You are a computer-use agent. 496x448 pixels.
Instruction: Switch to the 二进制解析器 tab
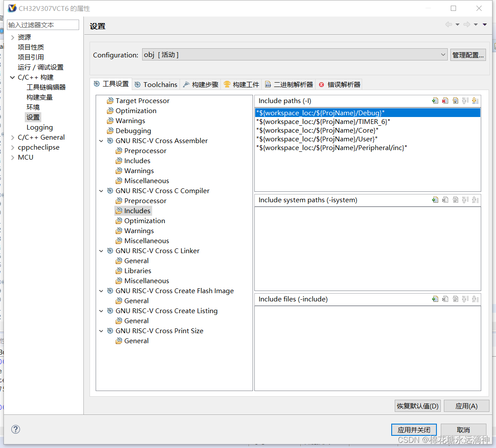pos(289,84)
